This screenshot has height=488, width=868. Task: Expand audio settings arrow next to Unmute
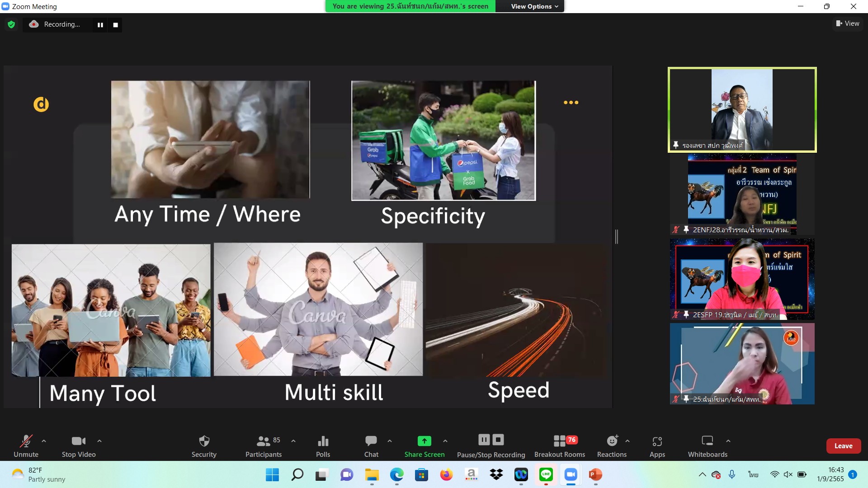tap(44, 441)
